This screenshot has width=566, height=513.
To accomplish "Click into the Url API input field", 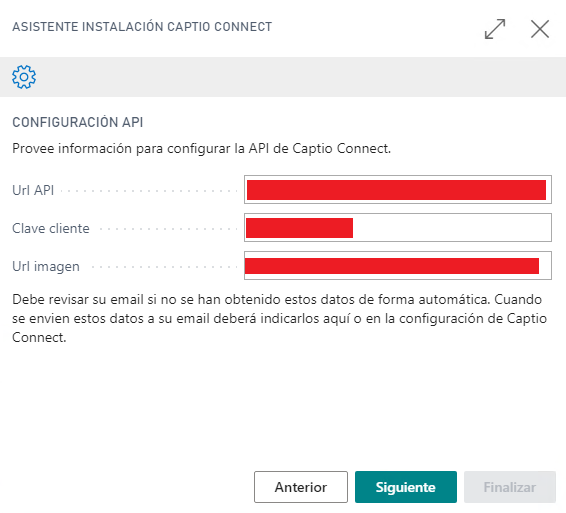I will (x=398, y=190).
